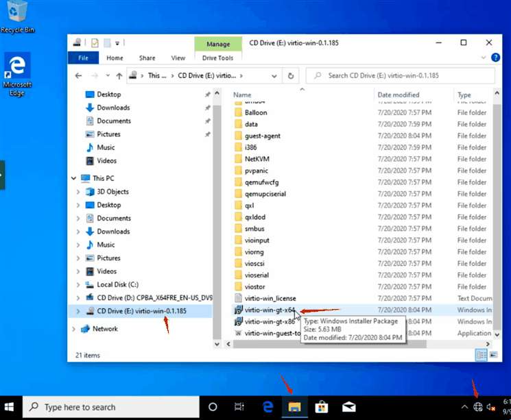Image resolution: width=511 pixels, height=420 pixels.
Task: Switch to Large icons view layout
Action: click(x=494, y=355)
